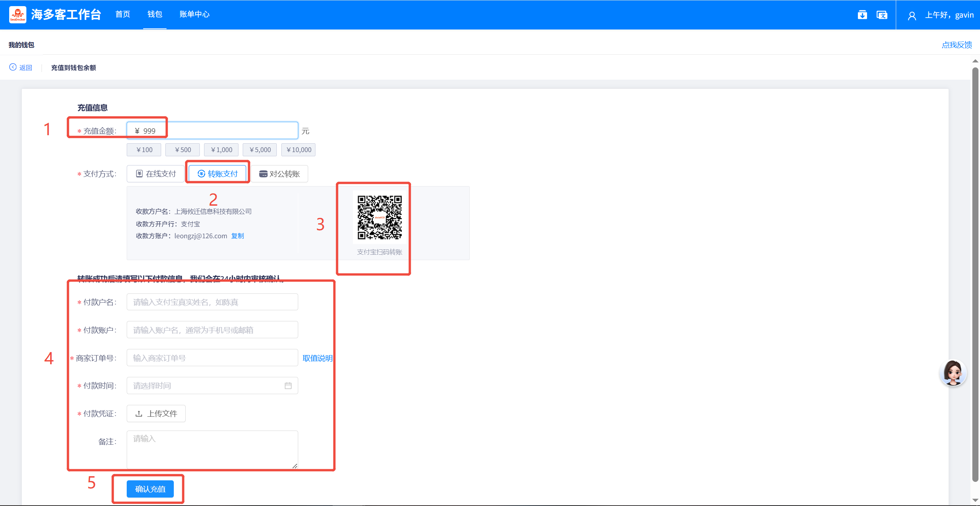
Task: Click the download box icon in header
Action: click(x=862, y=15)
